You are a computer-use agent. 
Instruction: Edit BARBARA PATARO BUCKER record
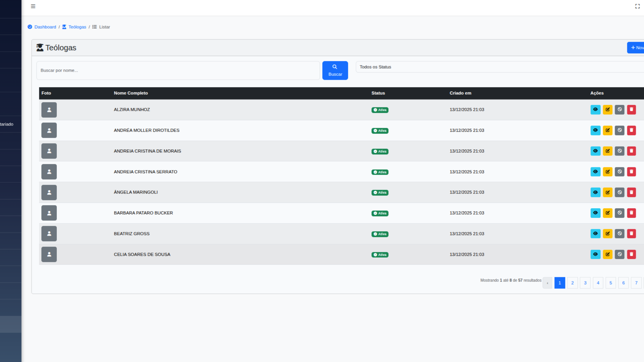[608, 213]
